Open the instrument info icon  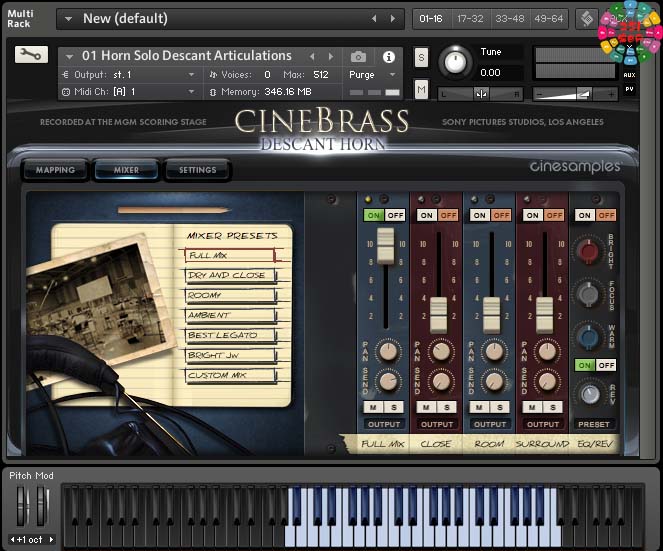[388, 57]
